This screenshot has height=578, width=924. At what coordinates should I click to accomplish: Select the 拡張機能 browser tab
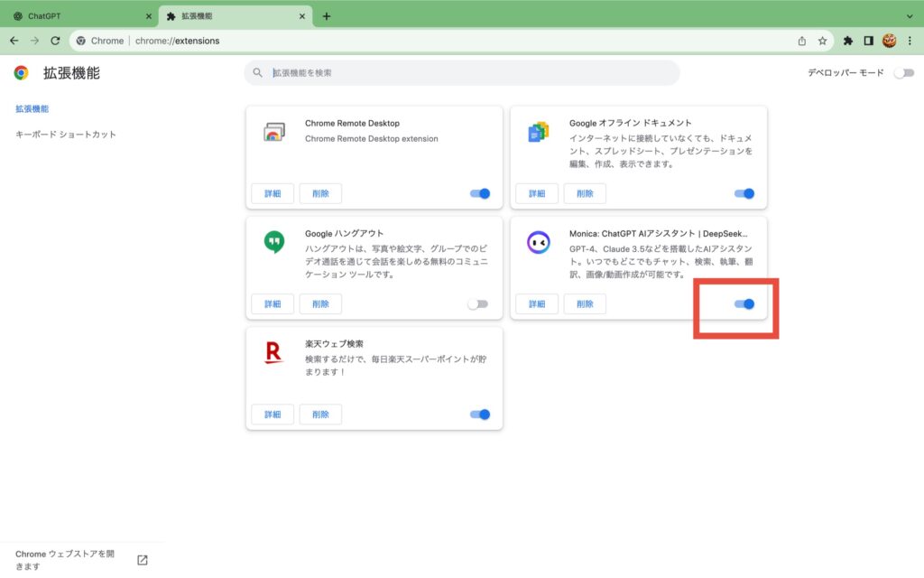point(236,16)
